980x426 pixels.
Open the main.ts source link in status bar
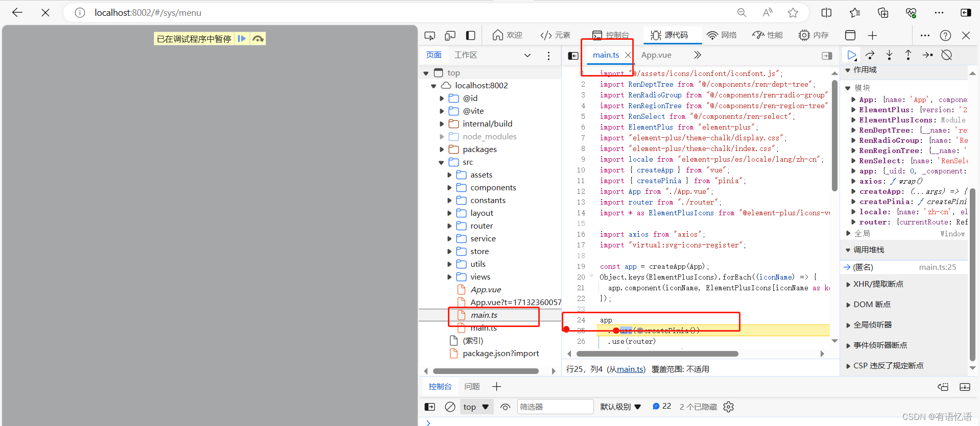[630, 369]
